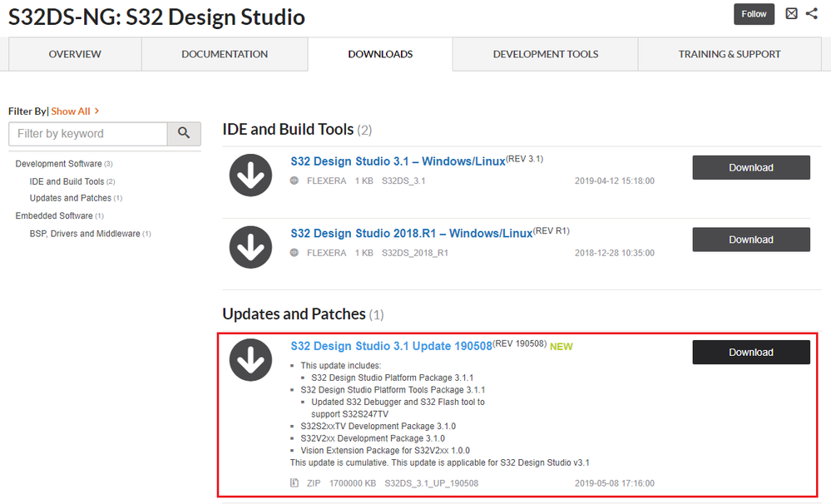The width and height of the screenshot is (831, 504).
Task: Filter by BSP, Drivers and Middleware
Action: click(x=85, y=234)
